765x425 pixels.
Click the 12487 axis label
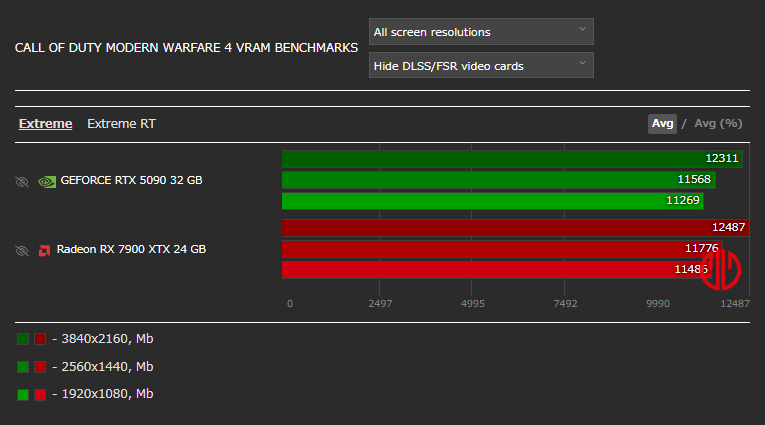(735, 304)
